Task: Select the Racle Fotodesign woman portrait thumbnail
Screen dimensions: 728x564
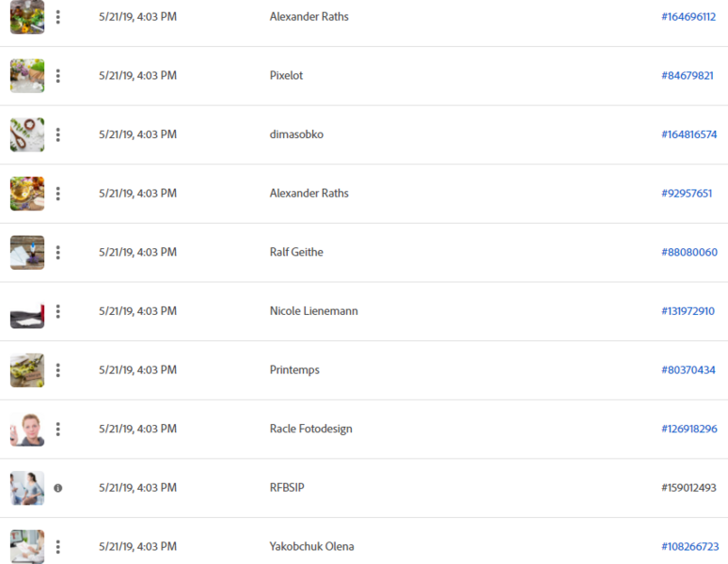Action: (x=27, y=429)
